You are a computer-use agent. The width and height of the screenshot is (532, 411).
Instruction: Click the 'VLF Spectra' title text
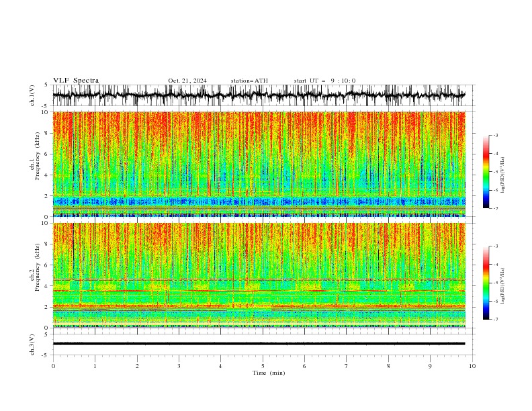pyautogui.click(x=76, y=81)
